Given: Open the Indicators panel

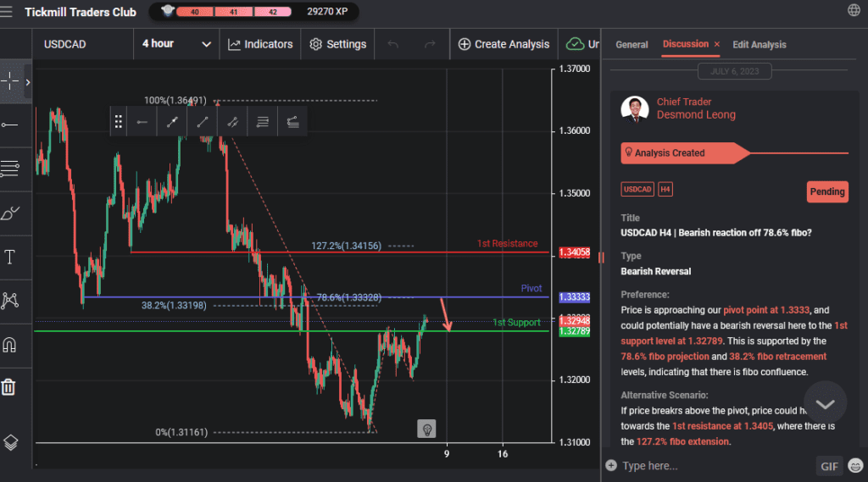Looking at the screenshot, I should [260, 44].
